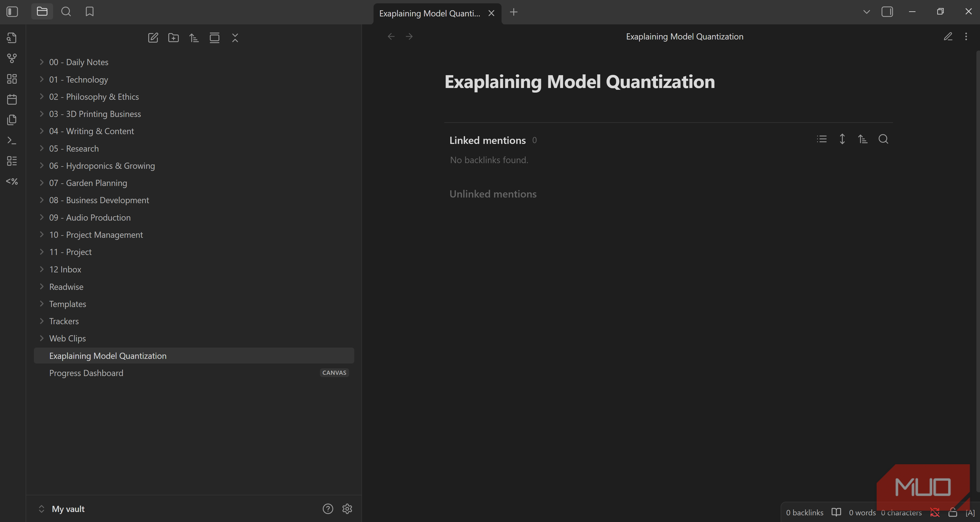Open the 09 - Audio Production folder

(x=194, y=218)
